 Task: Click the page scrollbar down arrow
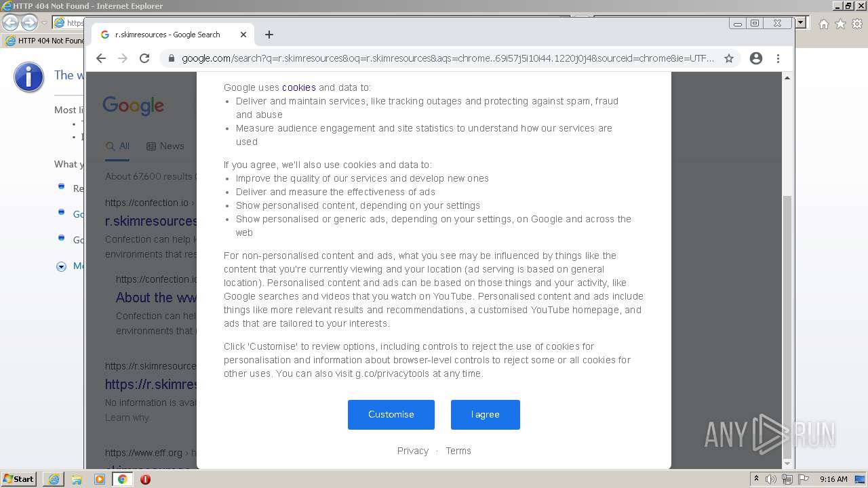point(787,464)
